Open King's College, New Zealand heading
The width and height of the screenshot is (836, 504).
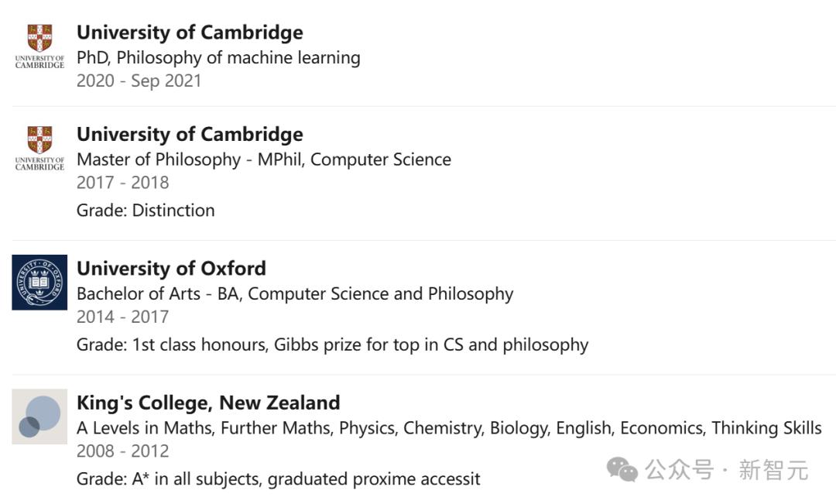[x=208, y=403]
